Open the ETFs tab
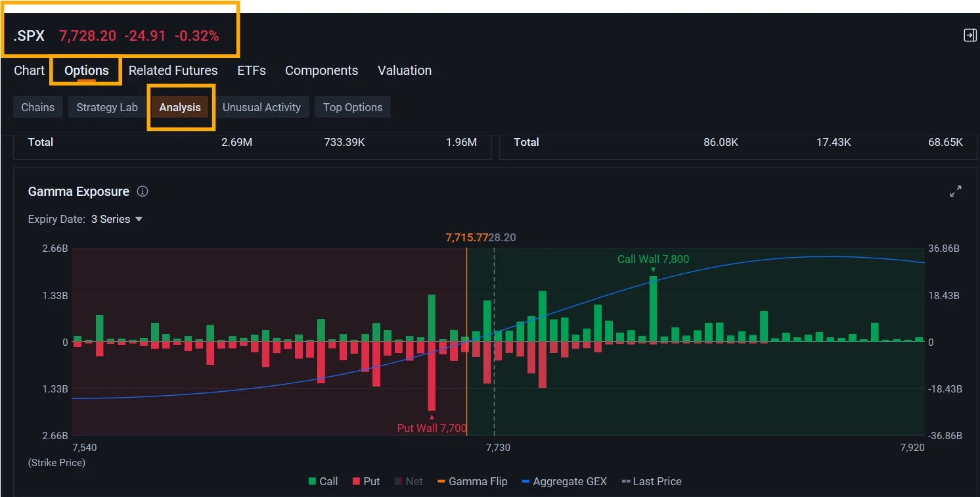980x497 pixels. click(x=252, y=70)
